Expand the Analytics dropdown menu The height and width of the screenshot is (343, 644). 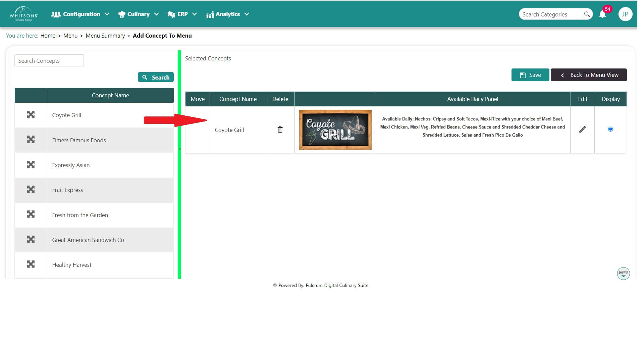click(x=227, y=14)
